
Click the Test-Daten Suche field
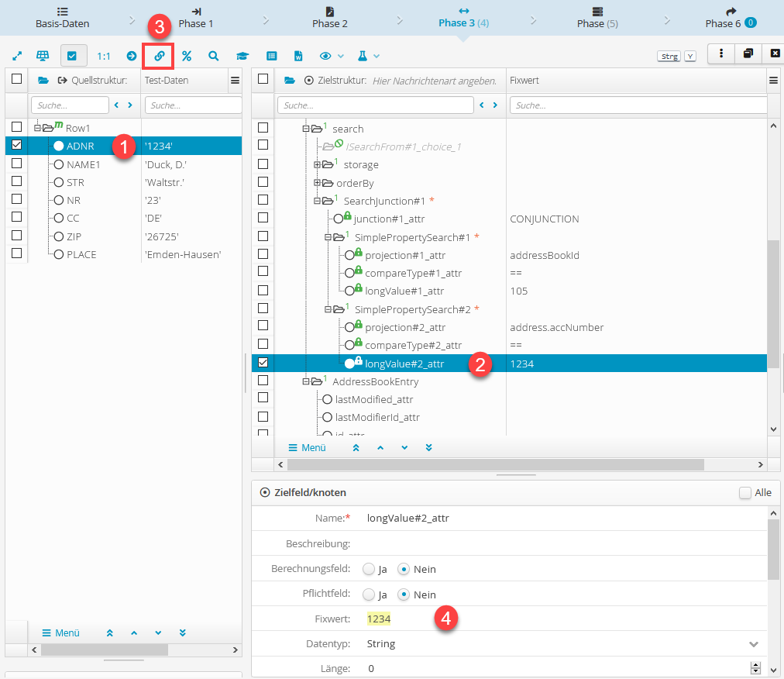[x=194, y=105]
